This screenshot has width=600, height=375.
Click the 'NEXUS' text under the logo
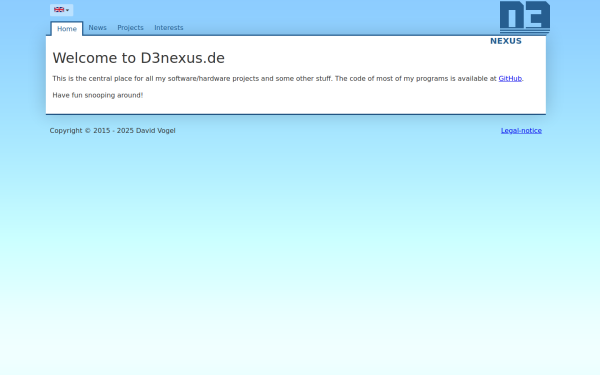[506, 41]
